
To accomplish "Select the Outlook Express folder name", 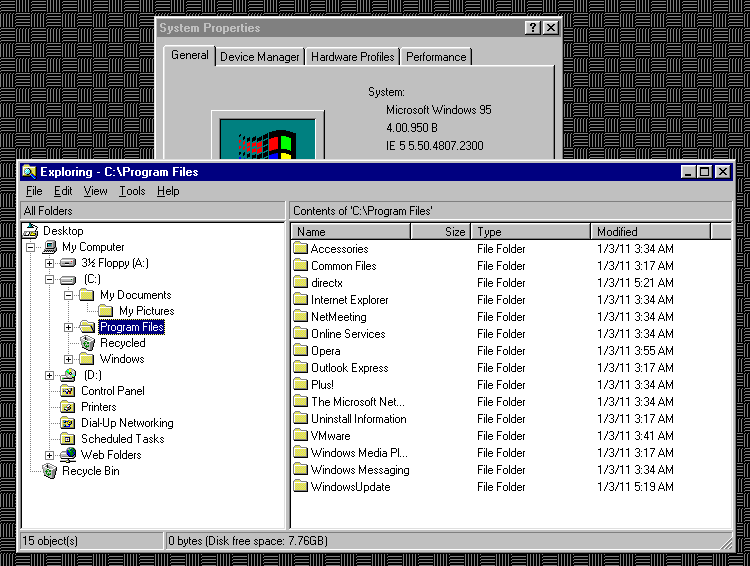I will coord(349,367).
